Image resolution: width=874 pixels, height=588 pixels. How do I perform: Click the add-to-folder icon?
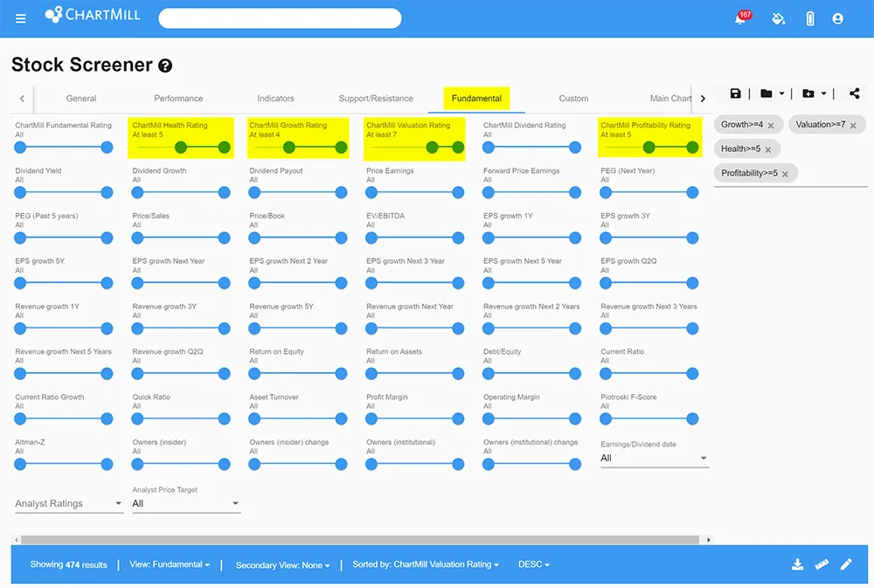click(808, 93)
